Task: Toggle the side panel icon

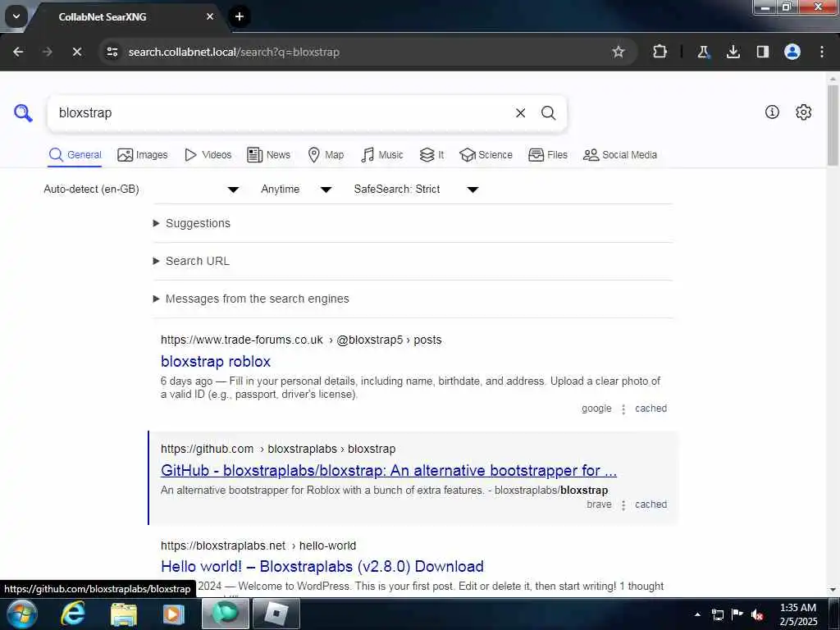Action: [762, 52]
